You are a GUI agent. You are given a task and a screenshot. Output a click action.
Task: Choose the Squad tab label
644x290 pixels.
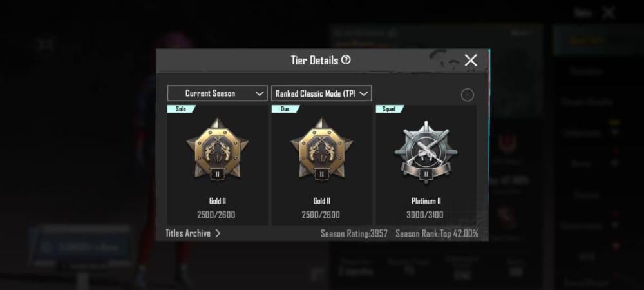click(390, 109)
